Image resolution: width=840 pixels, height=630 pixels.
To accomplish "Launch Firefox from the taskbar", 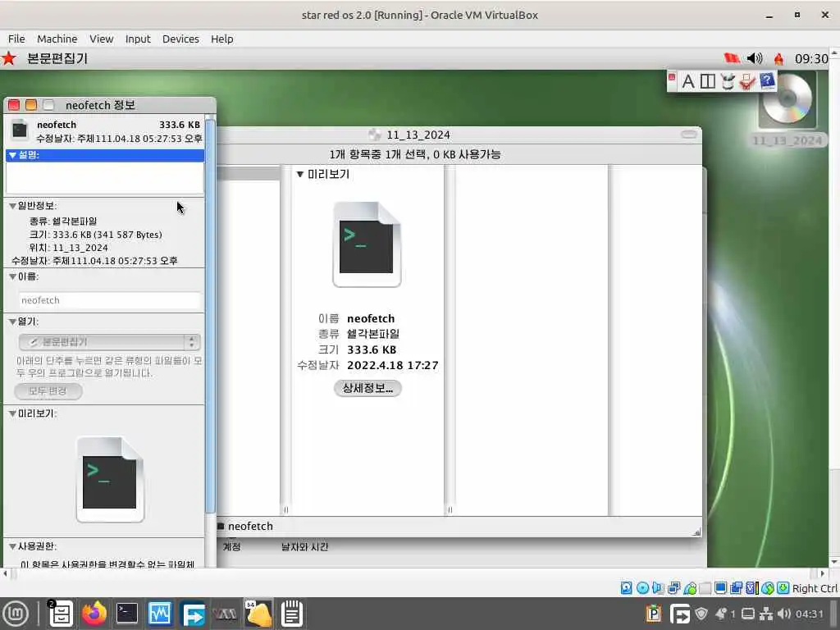I will pos(94,614).
